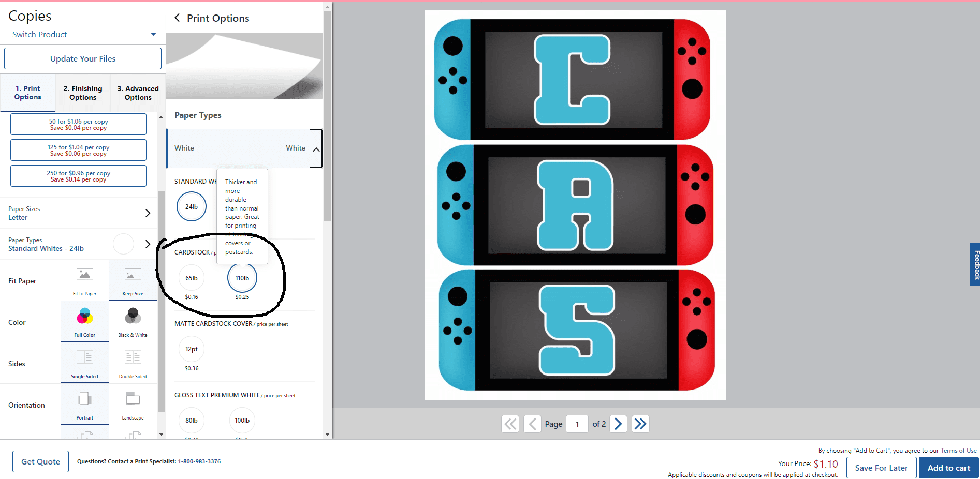
Task: Switch to the Finishing Options tab
Action: 82,93
